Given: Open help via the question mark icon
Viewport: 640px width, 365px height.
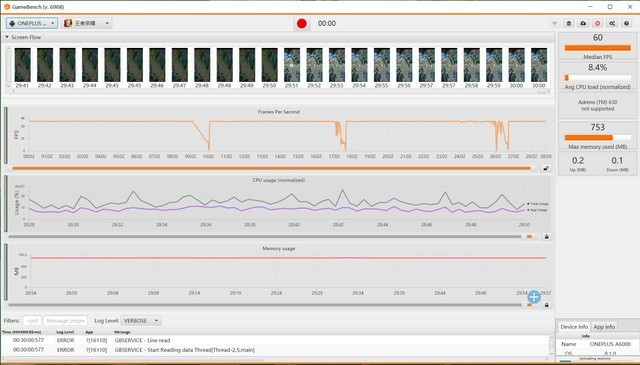Looking at the screenshot, I should pyautogui.click(x=627, y=24).
